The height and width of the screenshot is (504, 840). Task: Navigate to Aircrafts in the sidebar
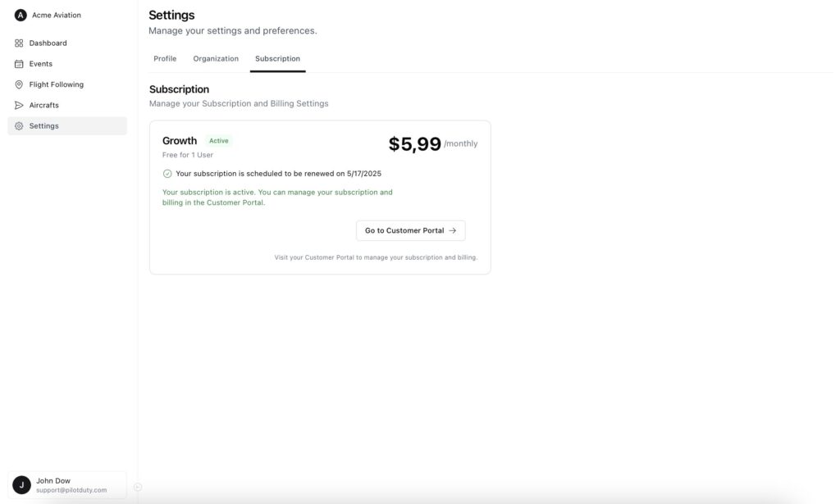tap(43, 106)
